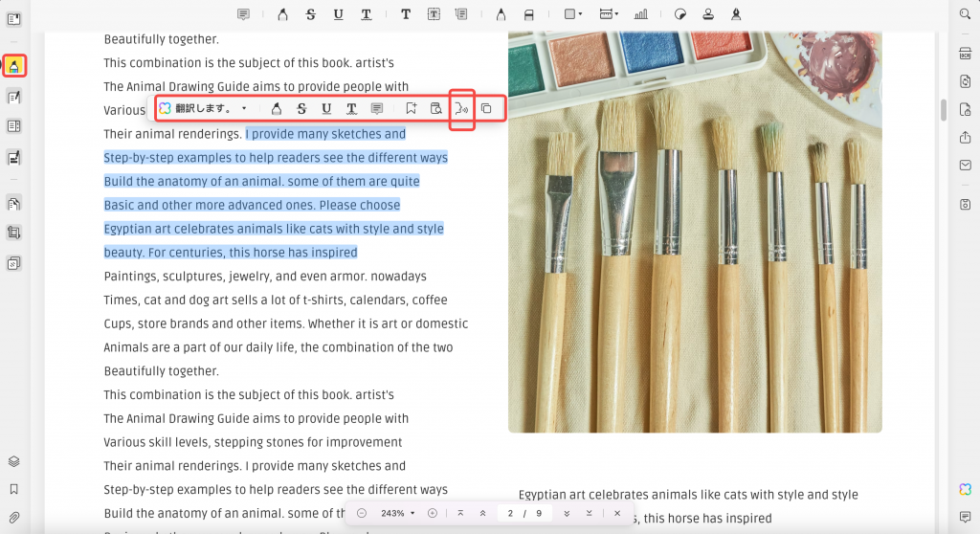Choose the eraser tool in top toolbar
Image resolution: width=980 pixels, height=534 pixels.
click(x=528, y=13)
